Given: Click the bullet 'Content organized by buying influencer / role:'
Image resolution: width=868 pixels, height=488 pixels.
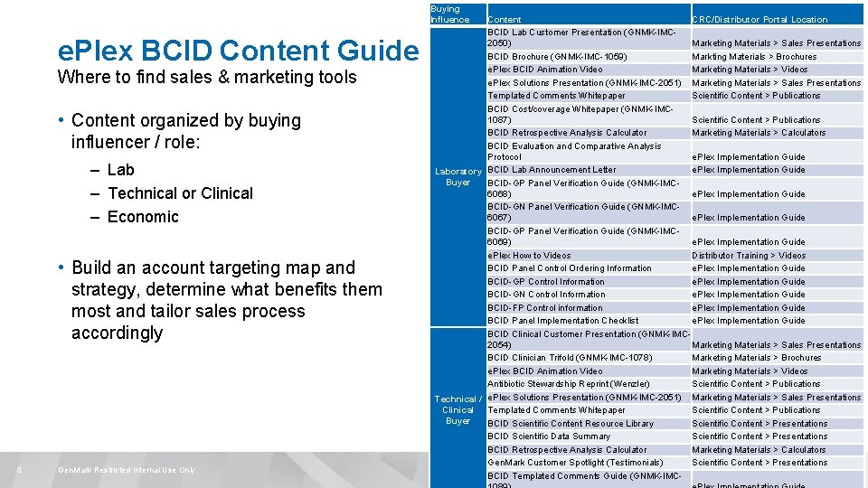Looking at the screenshot, I should pos(186,131).
